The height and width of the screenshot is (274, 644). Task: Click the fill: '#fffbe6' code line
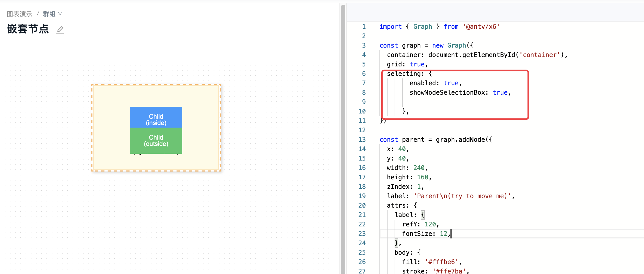pos(432,262)
